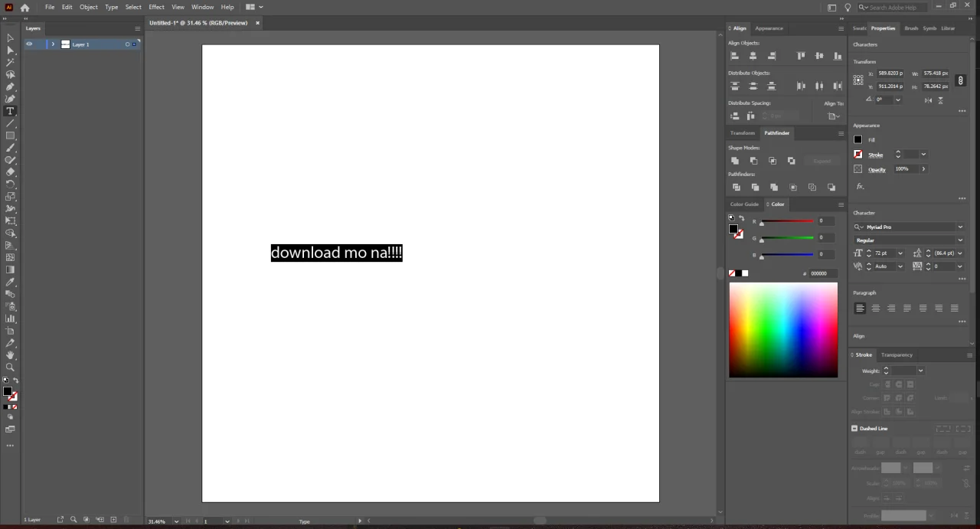Open the Window menu
980x529 pixels.
point(203,7)
